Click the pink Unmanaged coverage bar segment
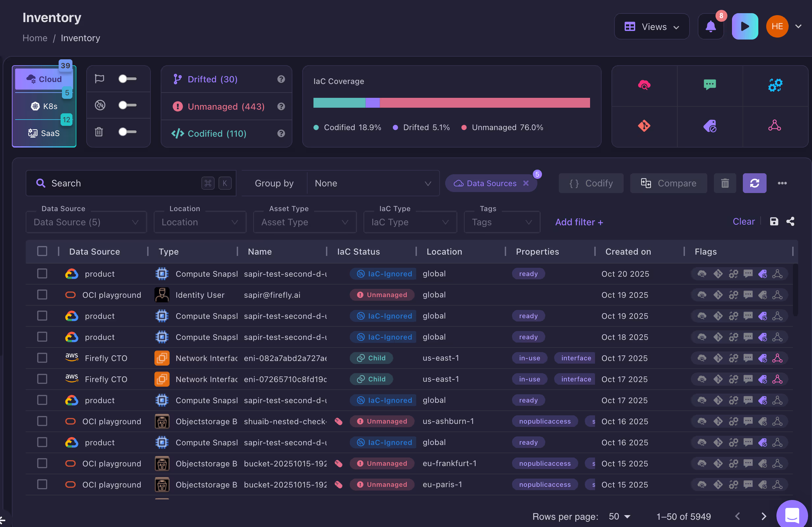Viewport: 812px width, 527px height. [x=484, y=103]
